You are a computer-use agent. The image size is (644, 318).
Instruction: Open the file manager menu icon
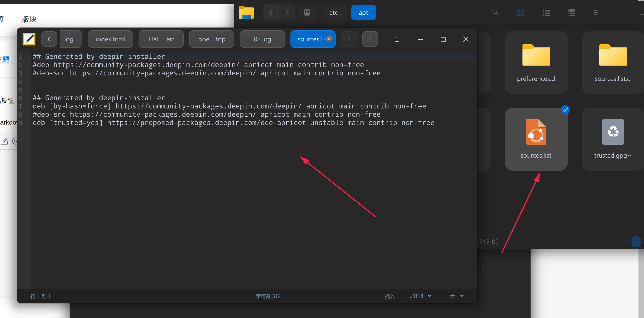click(x=596, y=13)
